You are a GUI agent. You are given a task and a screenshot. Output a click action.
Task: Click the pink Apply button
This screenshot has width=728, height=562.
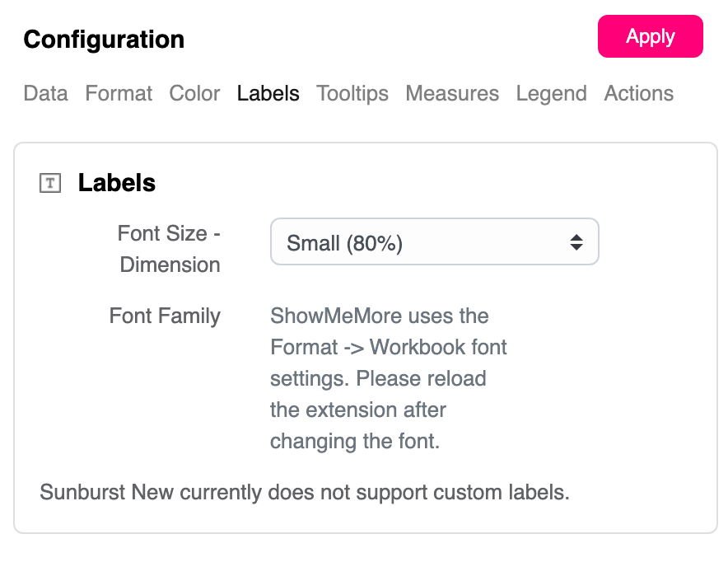[x=650, y=36]
